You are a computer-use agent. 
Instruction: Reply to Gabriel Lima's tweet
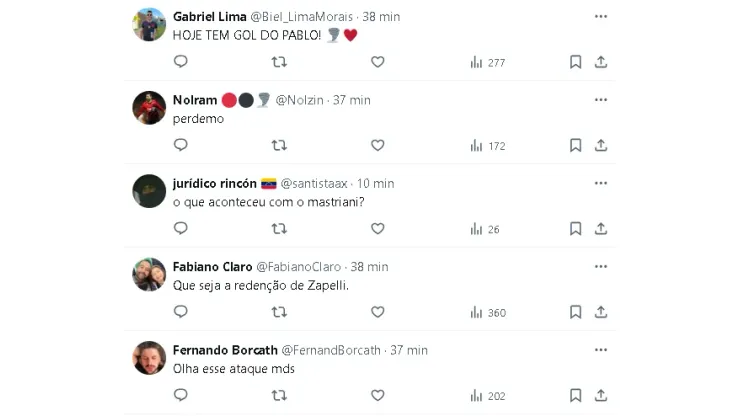(x=181, y=62)
